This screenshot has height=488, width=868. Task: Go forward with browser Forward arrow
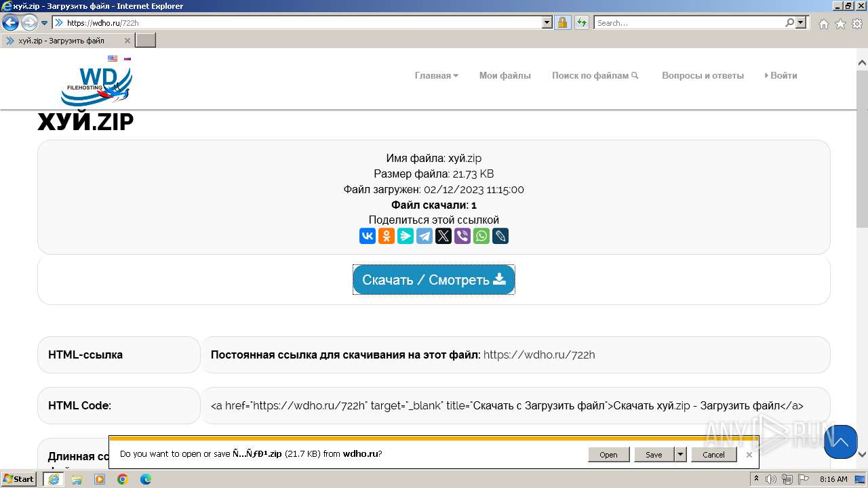pos(29,23)
